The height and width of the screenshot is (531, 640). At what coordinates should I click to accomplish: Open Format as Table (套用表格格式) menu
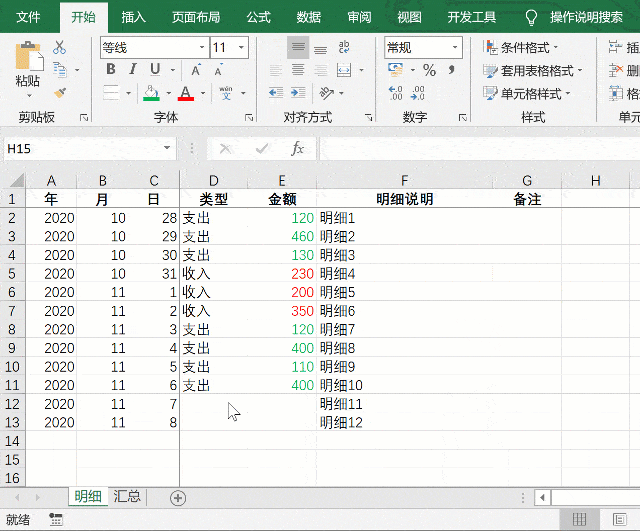tap(533, 71)
